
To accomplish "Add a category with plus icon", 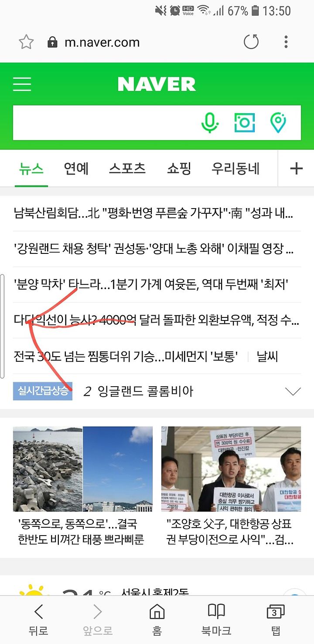I will pos(296,169).
